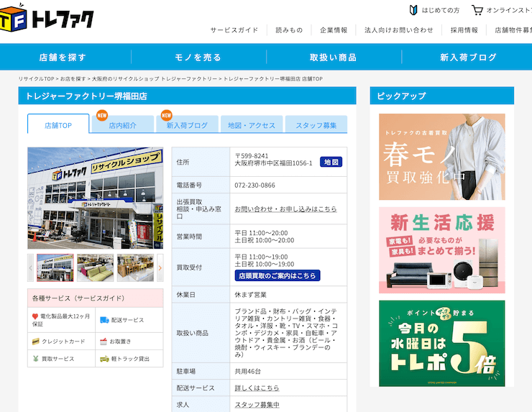Show next store photo thumbnails
The height and width of the screenshot is (412, 532).
pyautogui.click(x=160, y=267)
